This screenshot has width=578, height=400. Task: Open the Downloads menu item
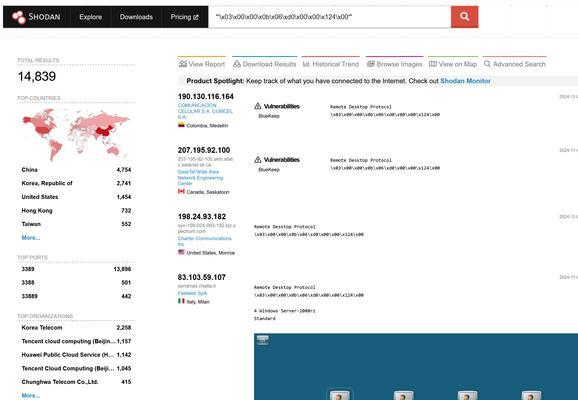tap(136, 17)
